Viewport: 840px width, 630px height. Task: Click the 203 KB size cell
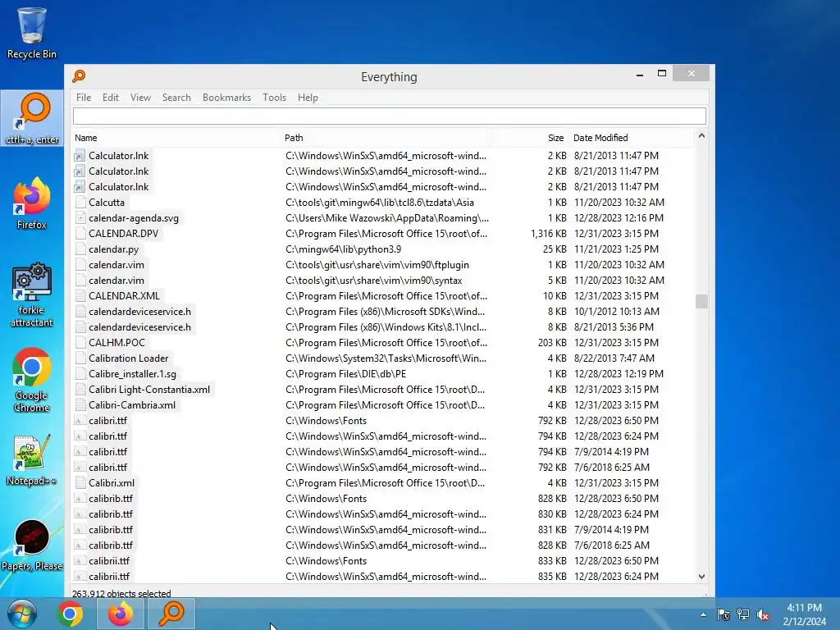click(x=552, y=342)
